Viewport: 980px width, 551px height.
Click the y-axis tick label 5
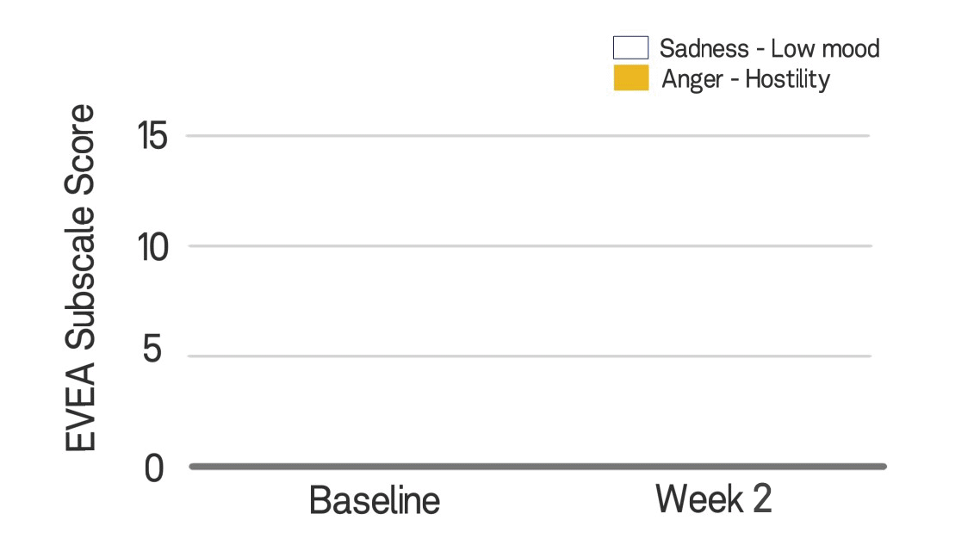pos(152,349)
